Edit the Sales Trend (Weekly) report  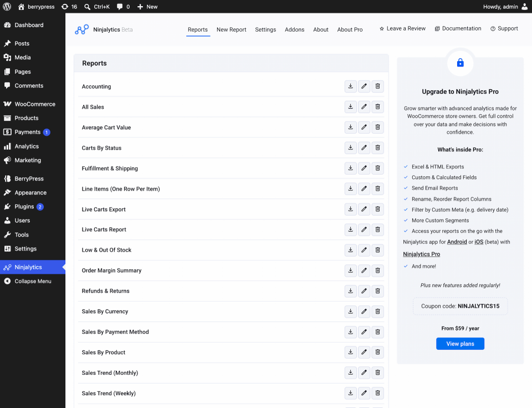[364, 393]
